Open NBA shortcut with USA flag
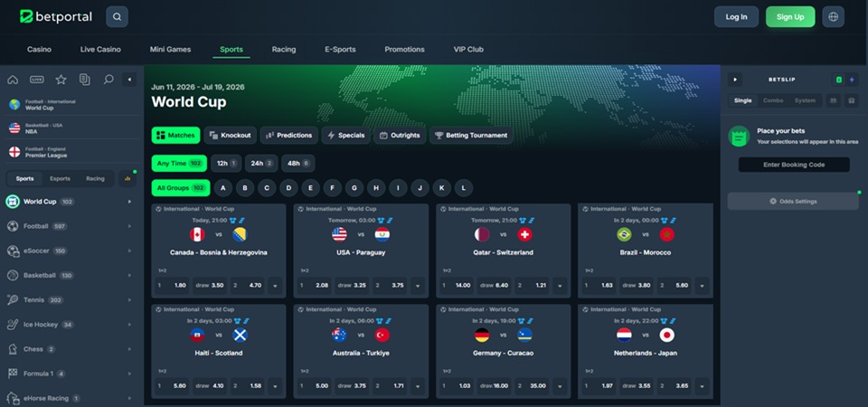This screenshot has width=868, height=407. pos(72,128)
